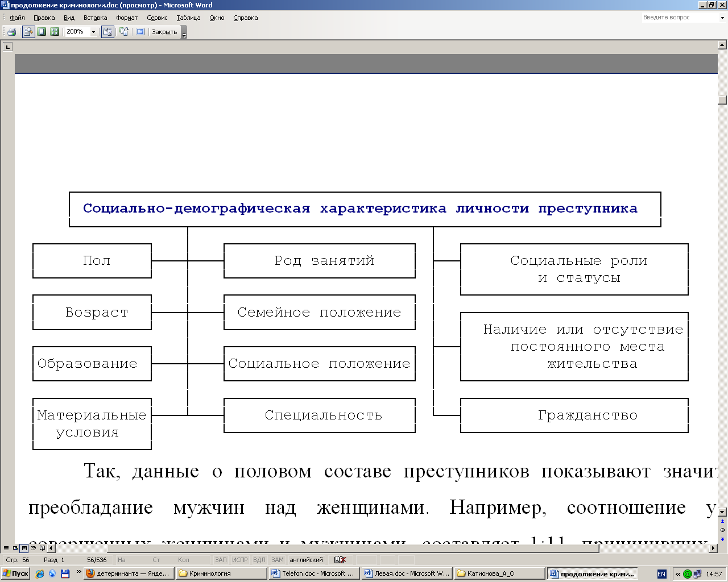Open the Multiple Pages preview button

pos(55,32)
